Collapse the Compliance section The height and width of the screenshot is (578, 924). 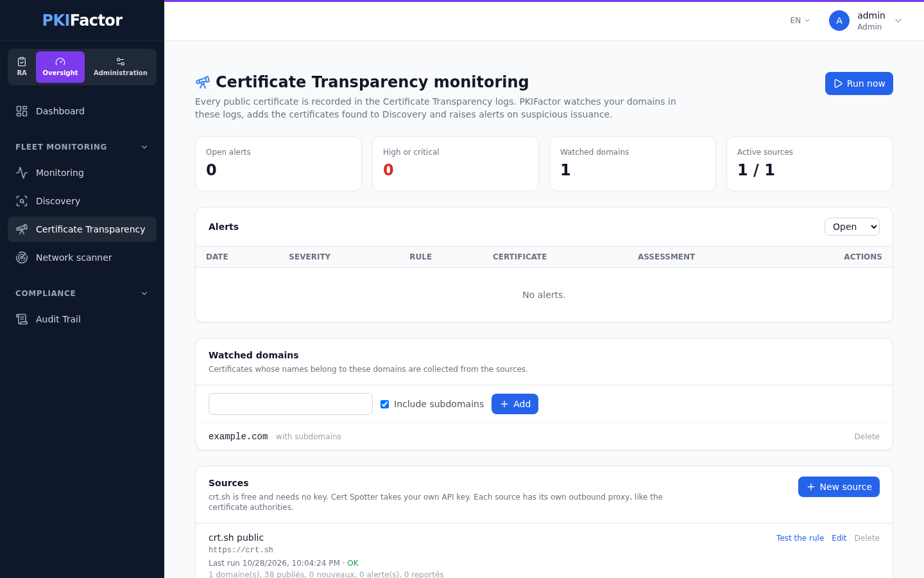pos(82,293)
